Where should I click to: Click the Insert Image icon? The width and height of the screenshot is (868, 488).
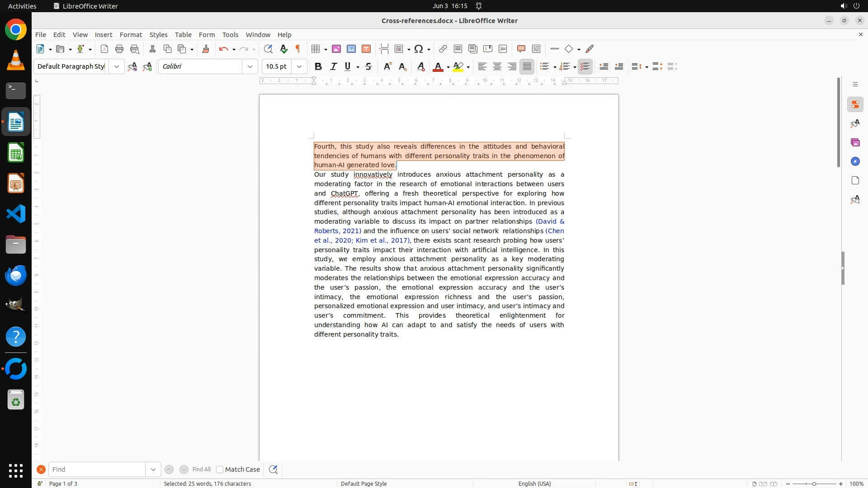pos(336,49)
